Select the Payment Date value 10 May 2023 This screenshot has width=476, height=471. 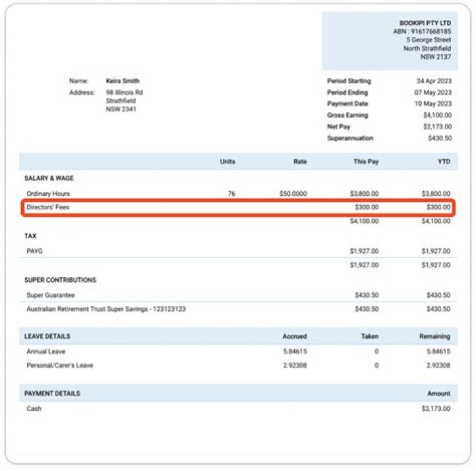point(432,104)
